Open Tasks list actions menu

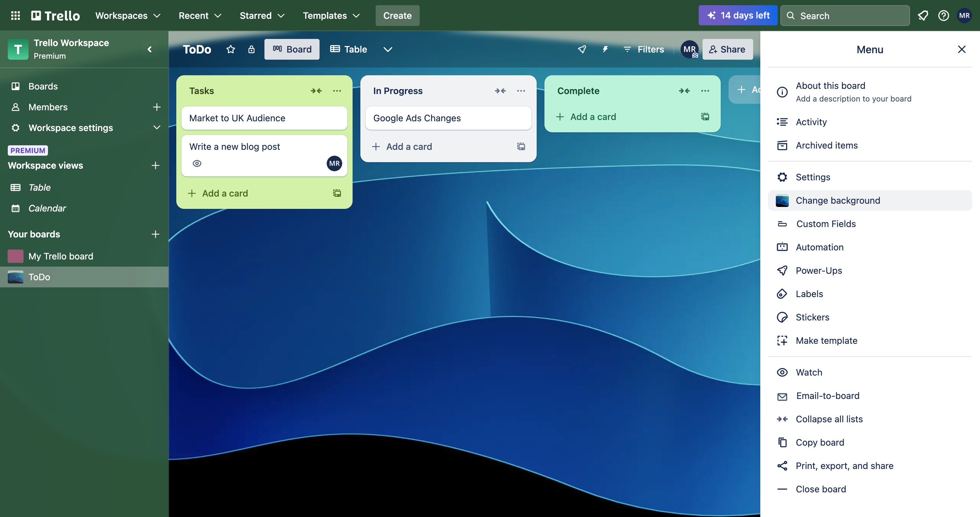point(337,90)
